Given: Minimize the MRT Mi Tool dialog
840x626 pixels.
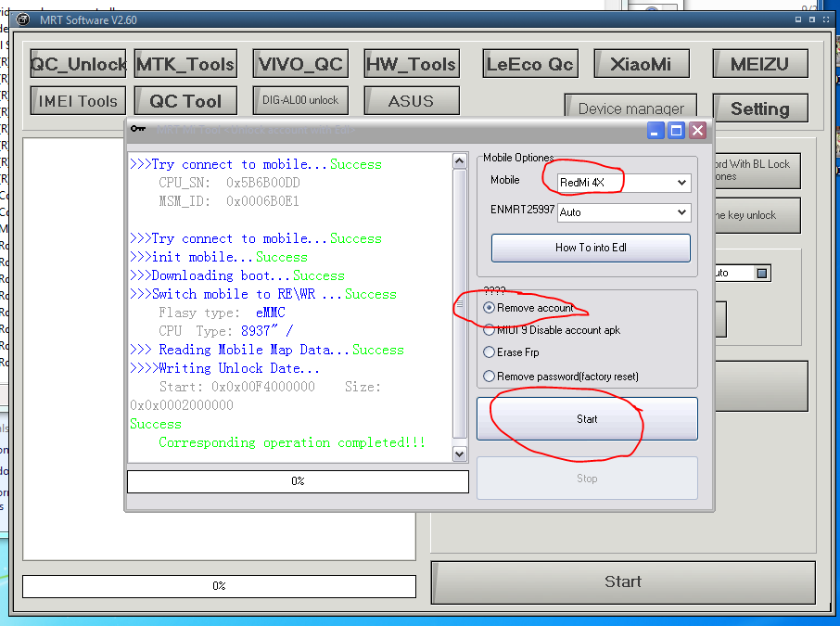Looking at the screenshot, I should tap(655, 130).
